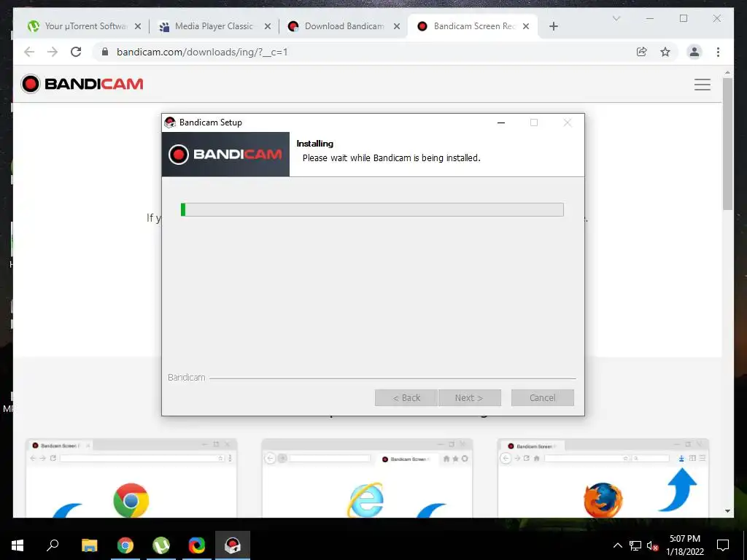Screen dimensions: 747x560
Task: Switch to the Media Player Classic tab
Action: 213,26
